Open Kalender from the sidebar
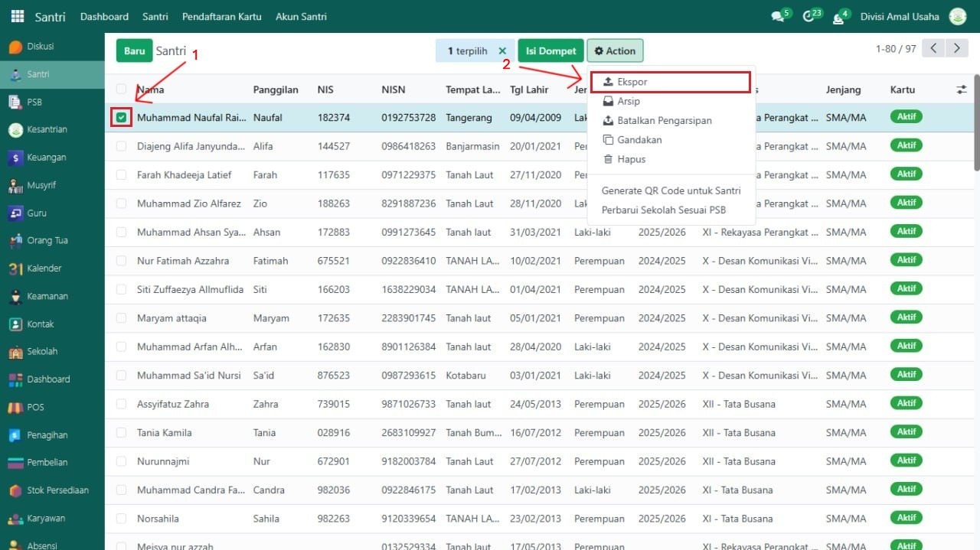980x550 pixels. pos(15,268)
